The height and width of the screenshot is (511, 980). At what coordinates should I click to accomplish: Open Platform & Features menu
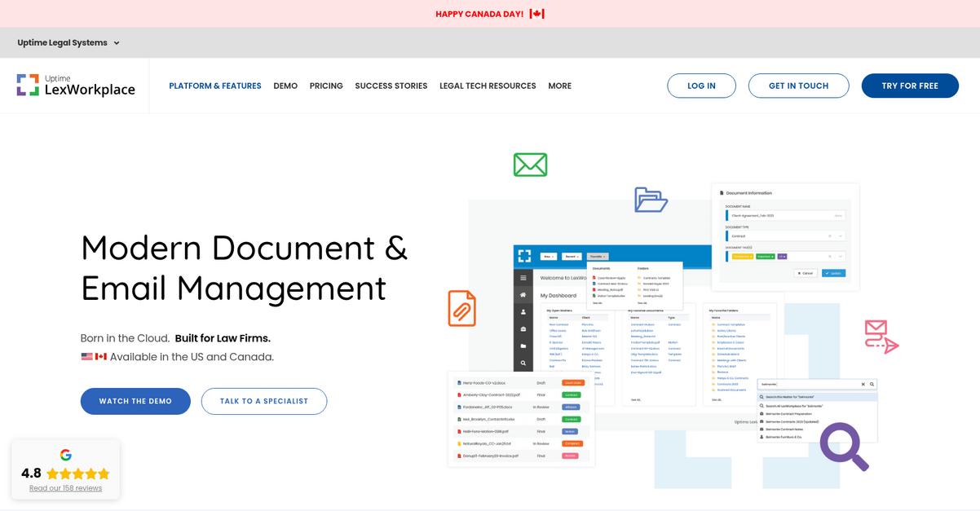[215, 86]
